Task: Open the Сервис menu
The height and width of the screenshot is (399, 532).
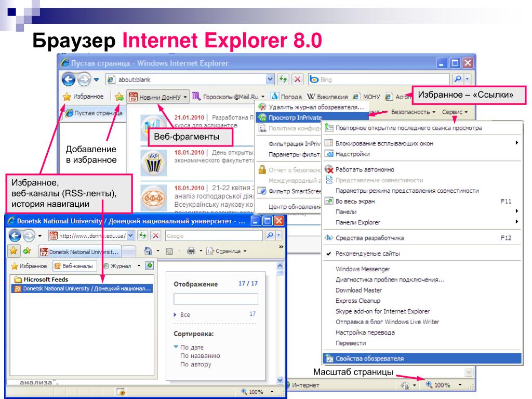Action: tap(455, 112)
